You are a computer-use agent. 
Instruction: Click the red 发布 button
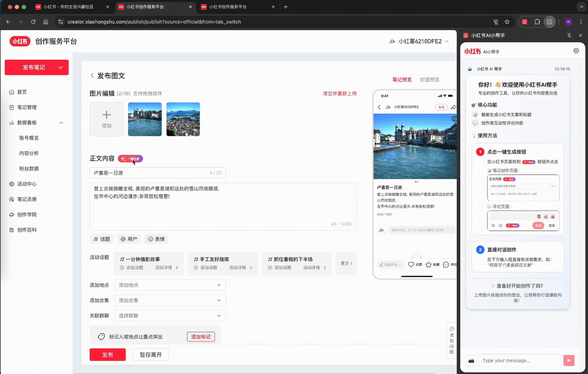coord(107,355)
